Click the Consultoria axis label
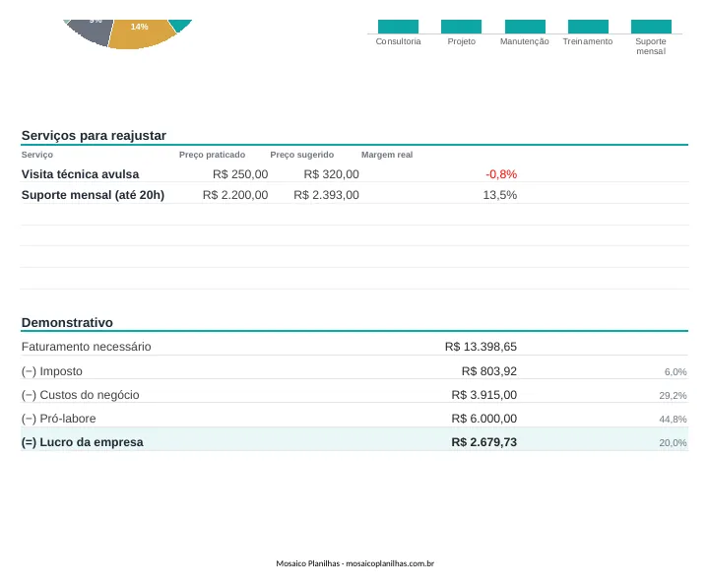 pos(398,41)
